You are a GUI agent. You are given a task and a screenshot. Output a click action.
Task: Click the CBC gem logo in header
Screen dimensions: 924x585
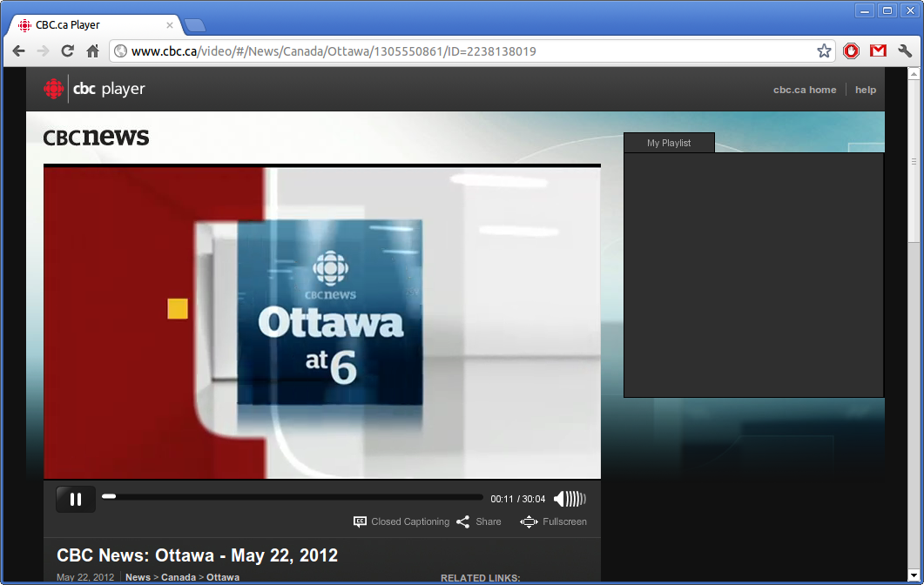click(54, 89)
